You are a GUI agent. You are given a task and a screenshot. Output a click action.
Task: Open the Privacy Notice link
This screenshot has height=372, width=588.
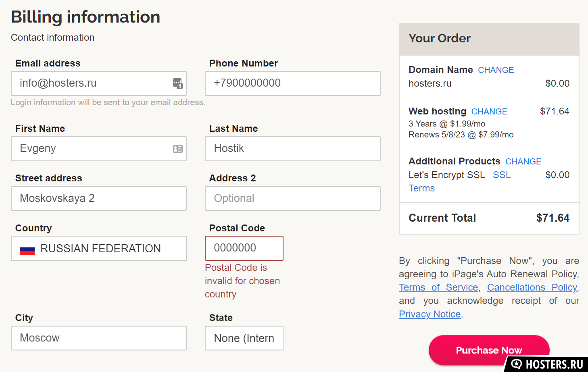[430, 314]
